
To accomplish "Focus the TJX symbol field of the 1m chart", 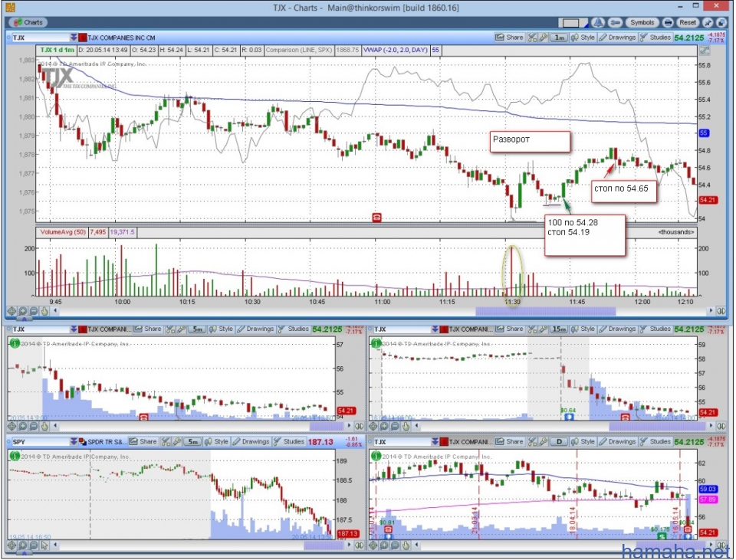I will click(x=41, y=38).
